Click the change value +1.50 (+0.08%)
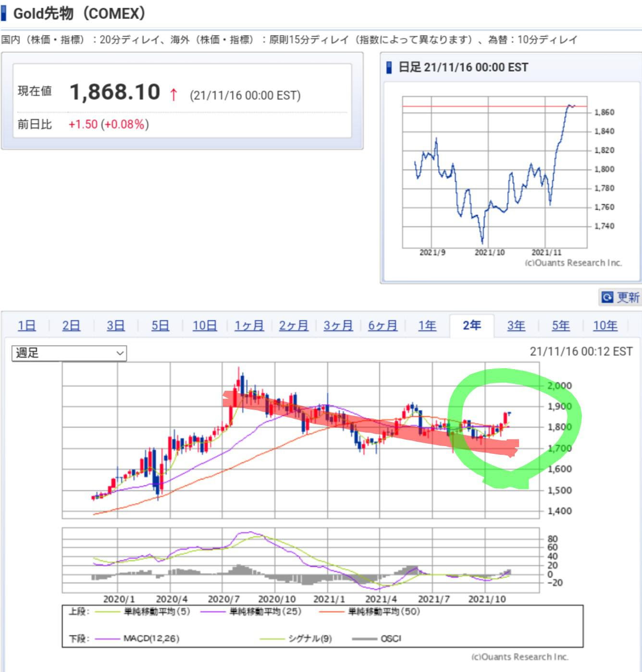The width and height of the screenshot is (642, 672). click(109, 124)
